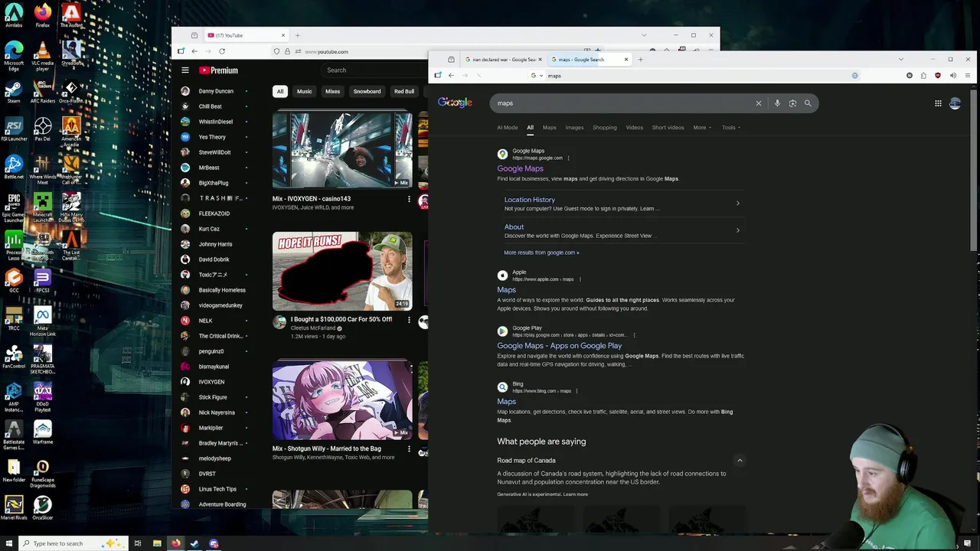Go back in the Google search window
Image resolution: width=980 pixels, height=551 pixels.
(x=451, y=75)
